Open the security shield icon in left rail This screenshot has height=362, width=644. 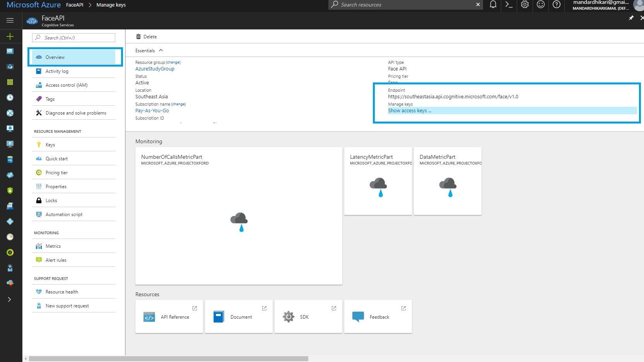pyautogui.click(x=10, y=190)
